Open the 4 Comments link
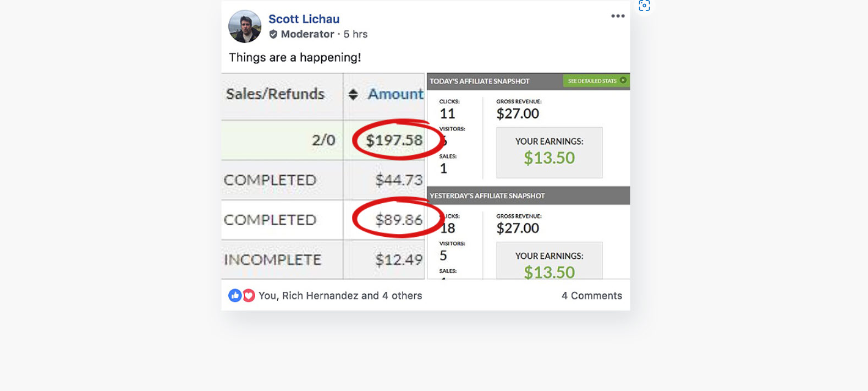The image size is (868, 391). tap(592, 296)
